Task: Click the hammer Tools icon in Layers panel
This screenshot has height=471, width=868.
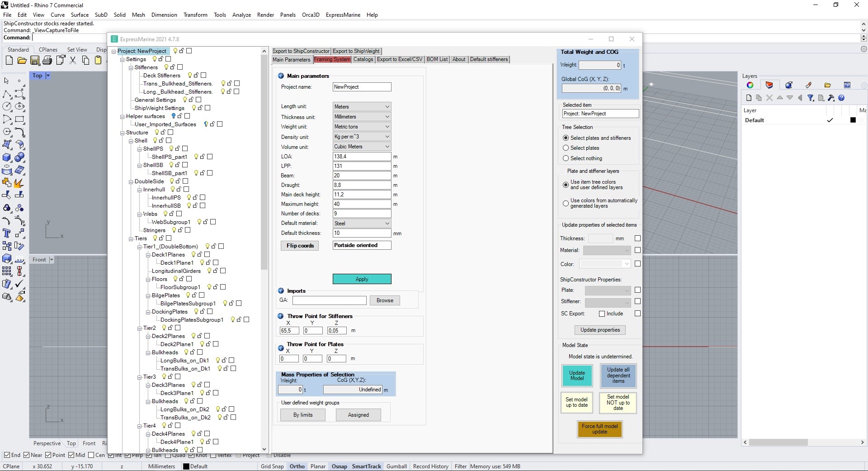Action: (x=831, y=98)
